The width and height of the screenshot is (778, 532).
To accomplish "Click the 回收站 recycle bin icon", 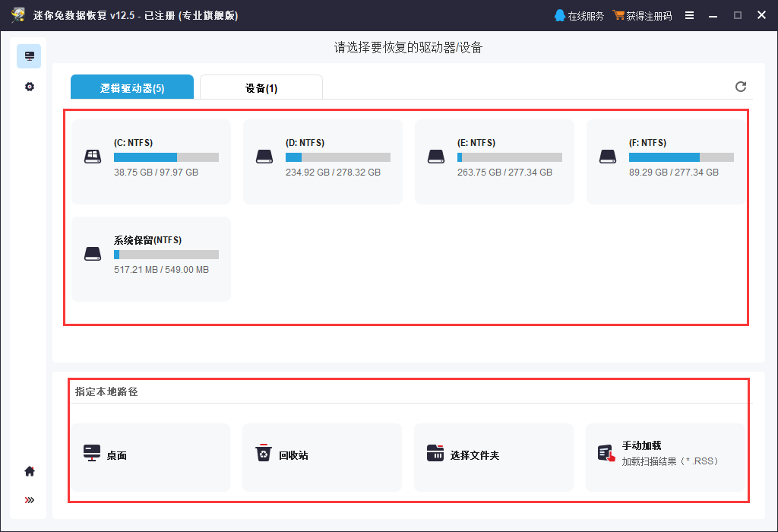I will pyautogui.click(x=264, y=453).
